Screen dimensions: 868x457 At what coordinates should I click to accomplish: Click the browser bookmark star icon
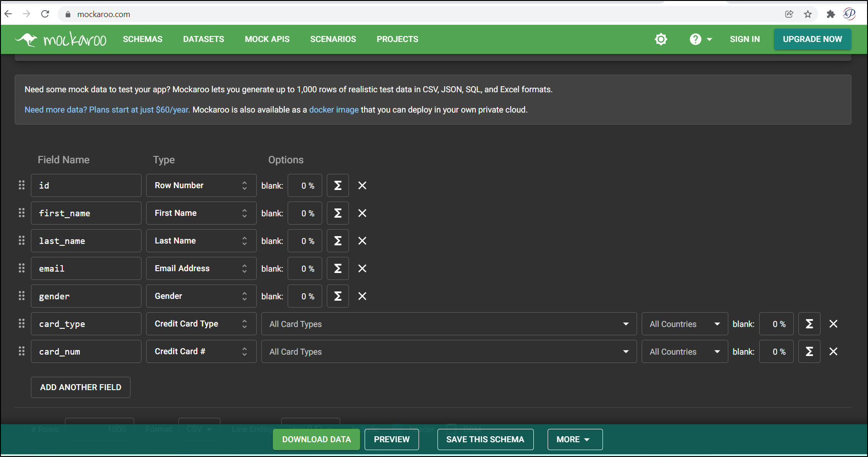click(808, 14)
